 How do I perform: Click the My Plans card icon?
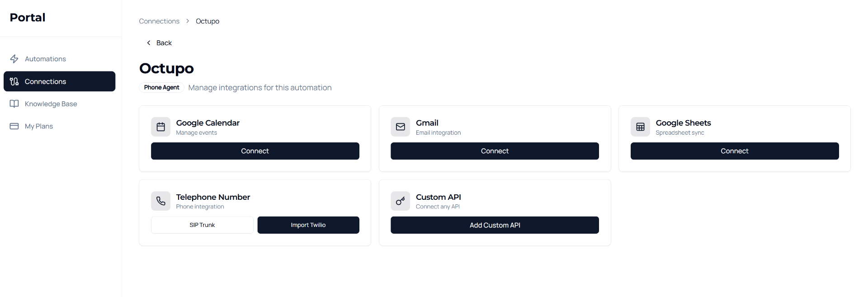pos(14,126)
